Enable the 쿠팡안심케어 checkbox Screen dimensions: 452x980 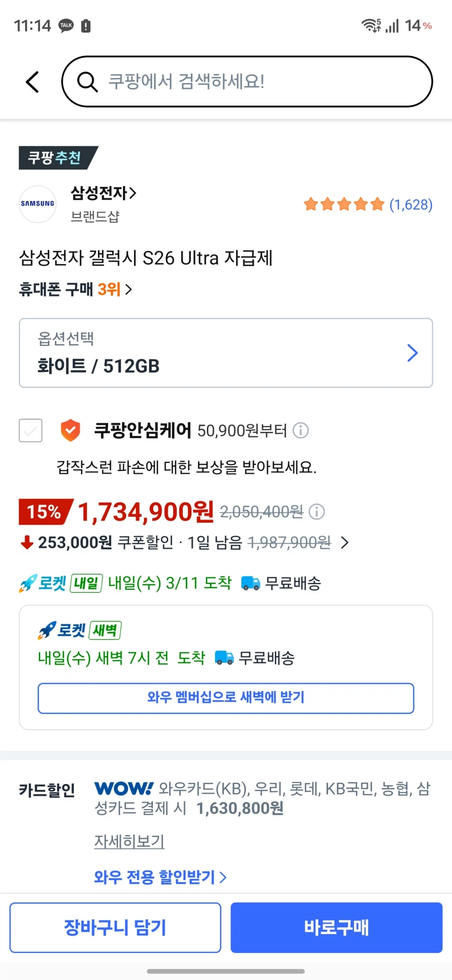pyautogui.click(x=30, y=431)
